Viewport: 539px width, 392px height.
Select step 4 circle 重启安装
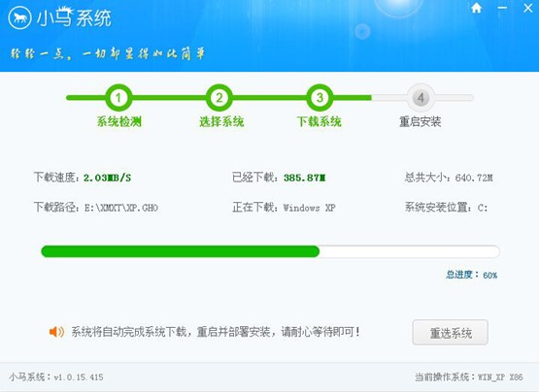click(x=421, y=98)
